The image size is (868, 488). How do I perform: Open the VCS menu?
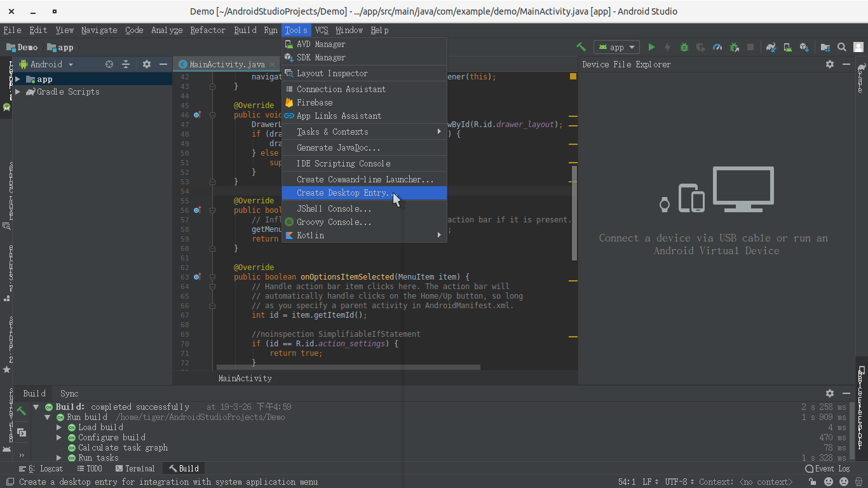coord(322,30)
